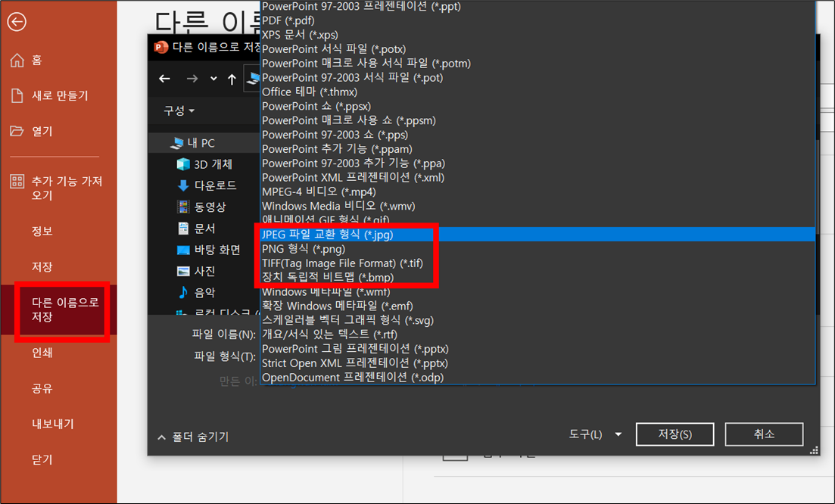Image resolution: width=835 pixels, height=504 pixels.
Task: Click the PowerPoint logo in the dialog title
Action: (160, 48)
